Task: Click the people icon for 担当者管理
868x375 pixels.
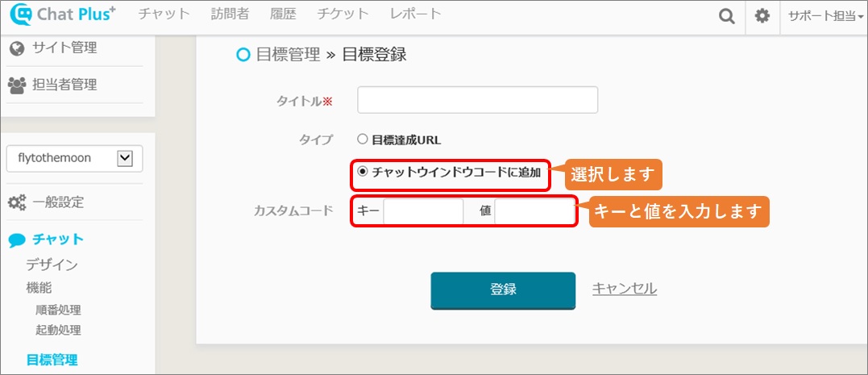Action: (x=17, y=85)
